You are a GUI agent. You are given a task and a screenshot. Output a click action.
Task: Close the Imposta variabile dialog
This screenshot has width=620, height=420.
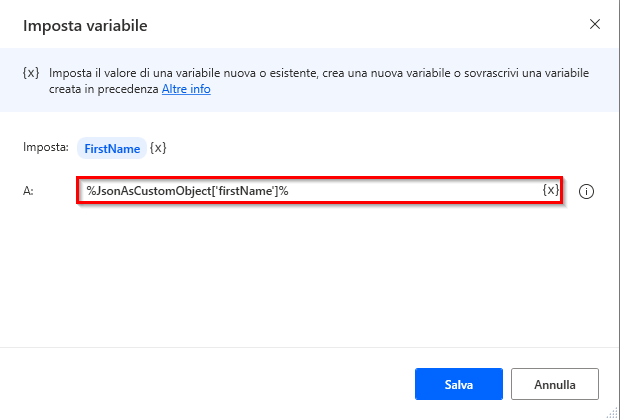point(595,25)
